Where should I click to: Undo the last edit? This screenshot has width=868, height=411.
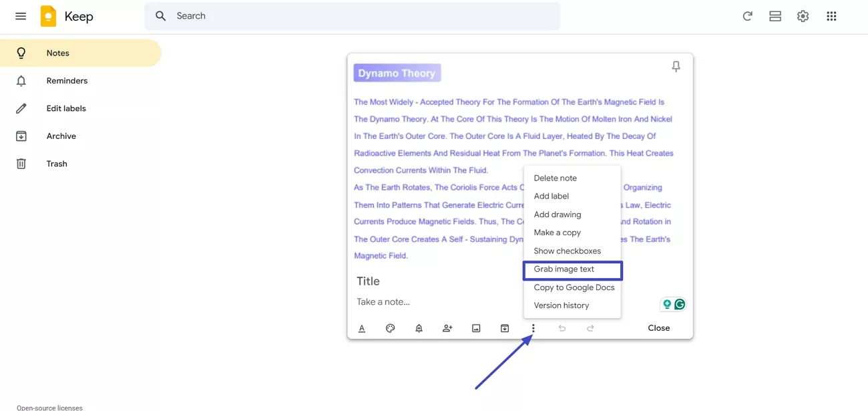coord(562,328)
